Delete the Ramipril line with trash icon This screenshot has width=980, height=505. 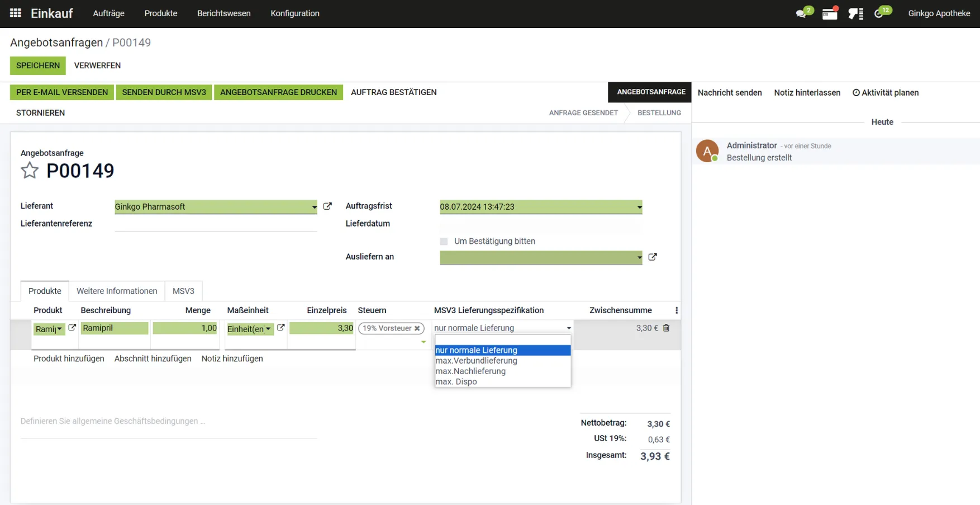(x=666, y=328)
